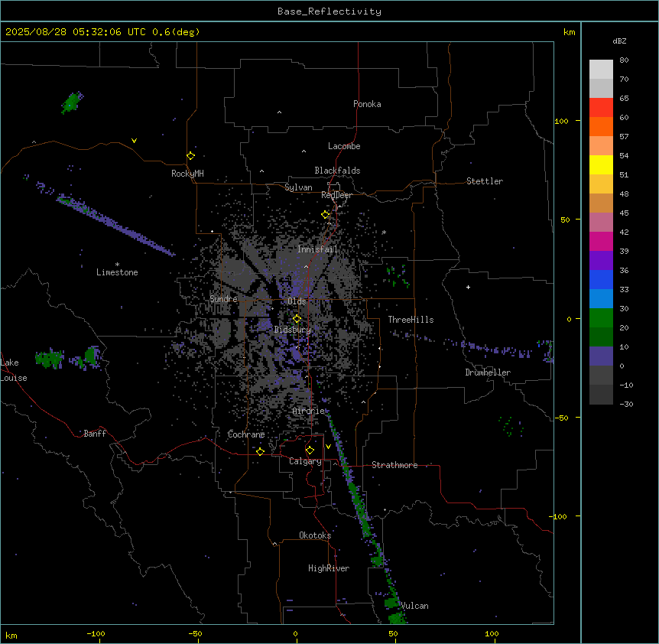
Task: Click the -50 tick label on right axis
Action: click(561, 418)
